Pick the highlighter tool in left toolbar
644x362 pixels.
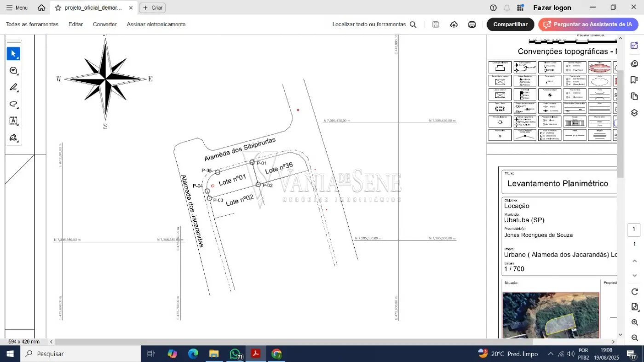(x=13, y=87)
